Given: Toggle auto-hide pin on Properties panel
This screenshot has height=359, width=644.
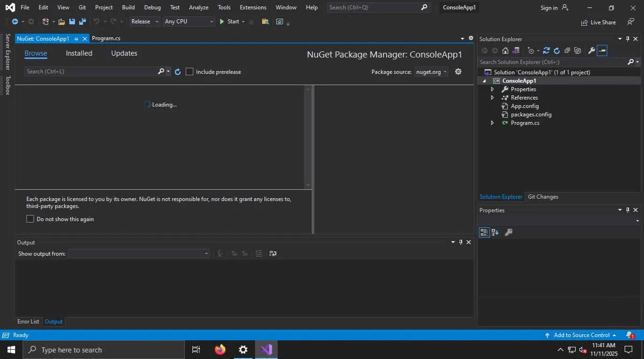Looking at the screenshot, I should (x=628, y=210).
